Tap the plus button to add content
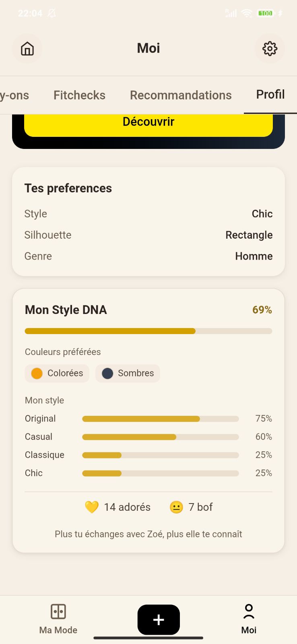The image size is (297, 644). 158,619
